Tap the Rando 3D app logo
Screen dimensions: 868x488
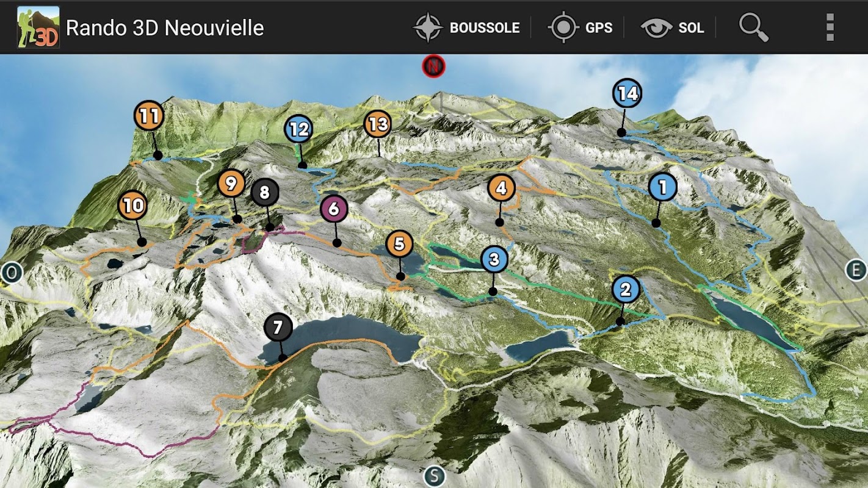pos(38,27)
